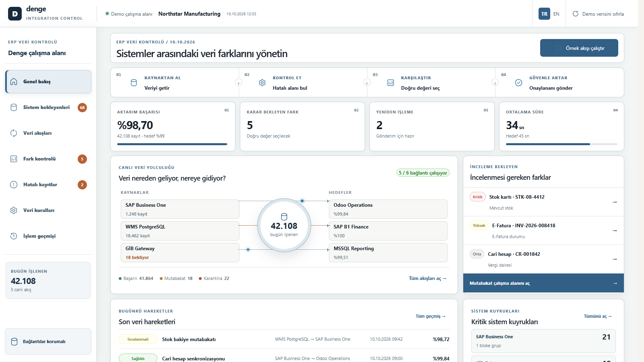The height and width of the screenshot is (362, 644).
Task: Click the play icon in Örnek akışı çalıştır
Action: pyautogui.click(x=559, y=48)
